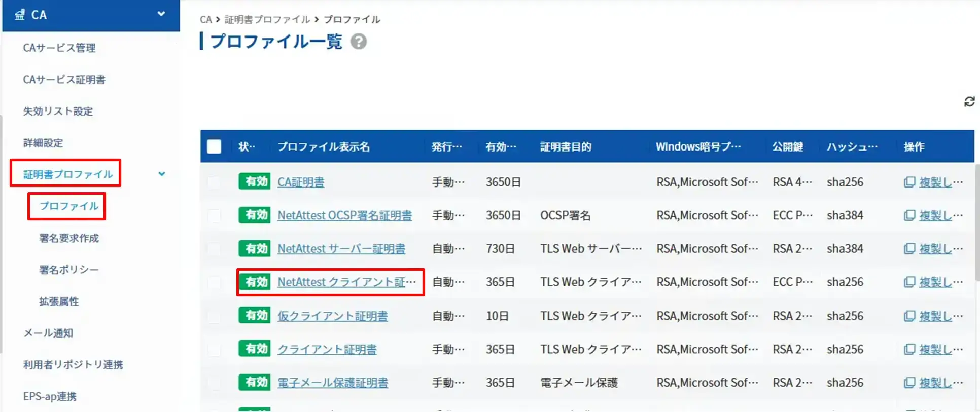Screen dimensions: 980x412
Task: Click the CA building icon in sidebar header
Action: (x=20, y=15)
